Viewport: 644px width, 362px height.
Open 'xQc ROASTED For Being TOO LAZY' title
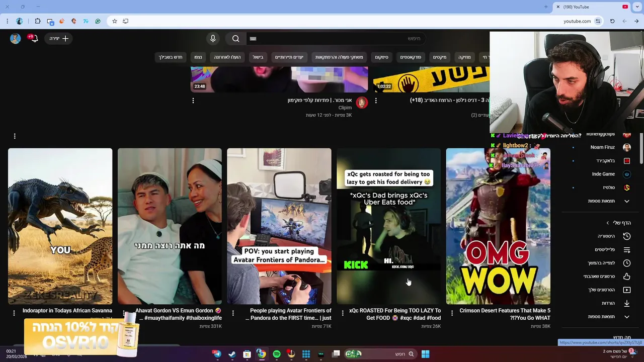395,314
